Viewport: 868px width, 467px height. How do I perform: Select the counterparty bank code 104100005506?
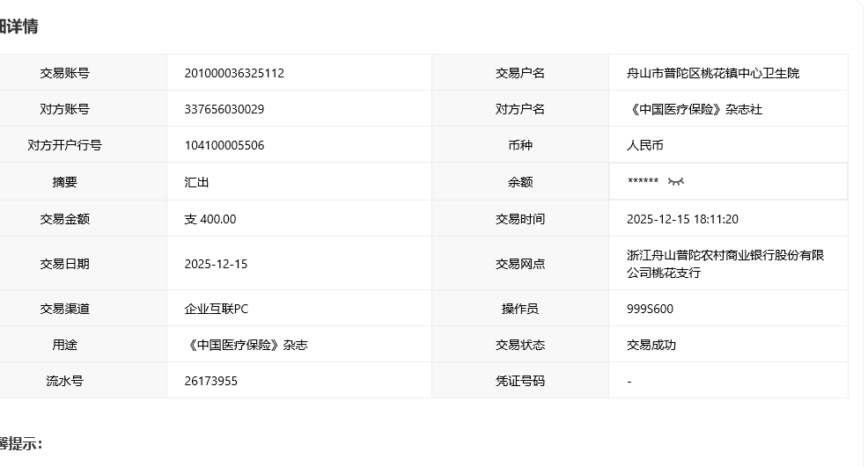(x=224, y=145)
